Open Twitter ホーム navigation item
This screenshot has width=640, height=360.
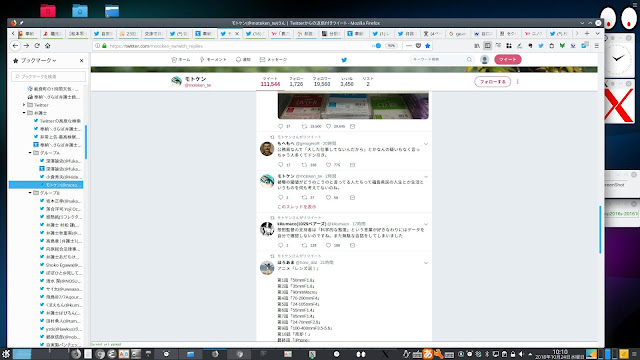coord(181,60)
